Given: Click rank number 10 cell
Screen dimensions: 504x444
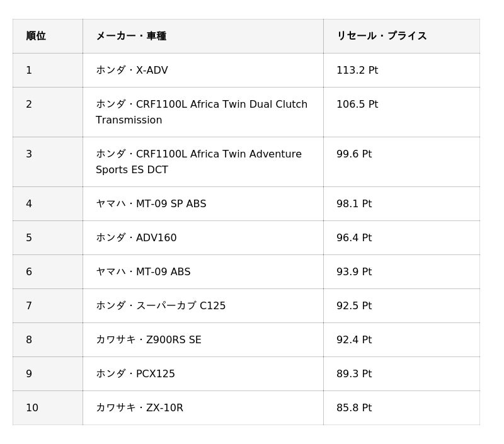Looking at the screenshot, I should 32,408.
